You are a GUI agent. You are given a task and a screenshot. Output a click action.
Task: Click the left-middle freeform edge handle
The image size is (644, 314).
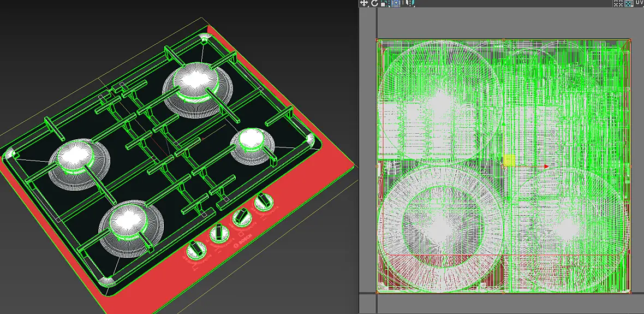[377, 166]
